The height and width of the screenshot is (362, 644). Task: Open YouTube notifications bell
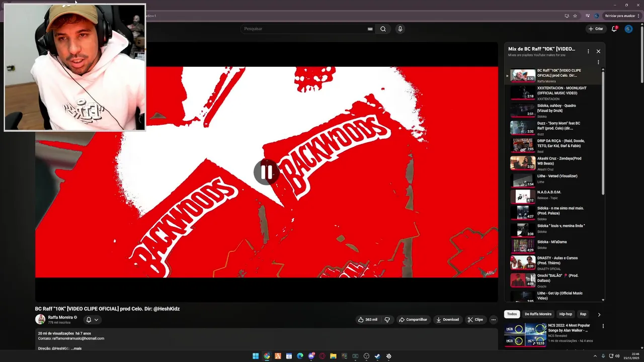point(614,29)
